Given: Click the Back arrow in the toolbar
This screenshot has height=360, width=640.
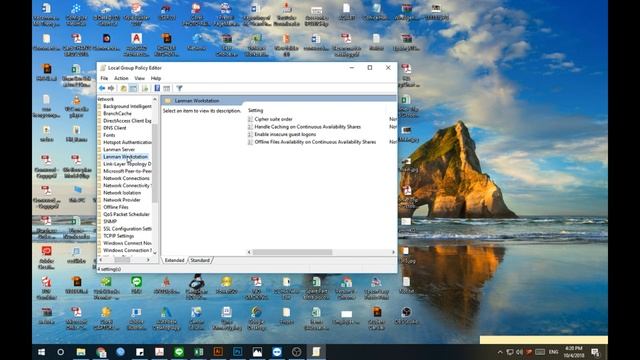Looking at the screenshot, I should [x=102, y=88].
